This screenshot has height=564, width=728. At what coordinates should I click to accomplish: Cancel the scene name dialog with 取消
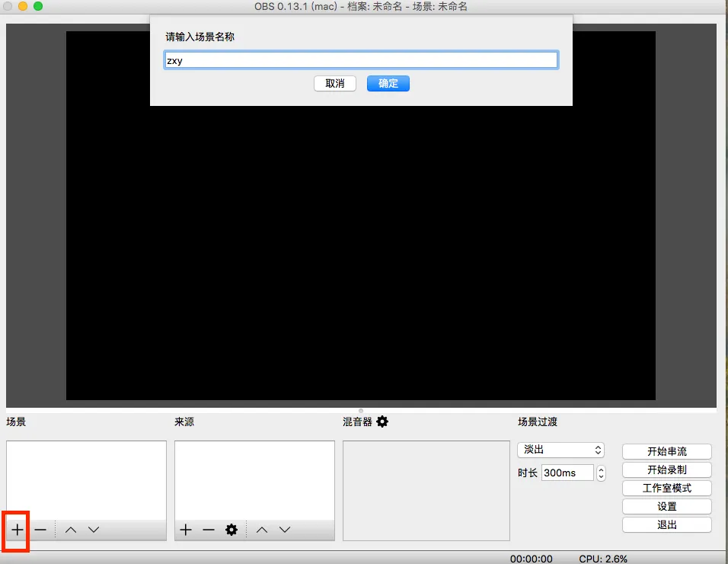tap(335, 84)
